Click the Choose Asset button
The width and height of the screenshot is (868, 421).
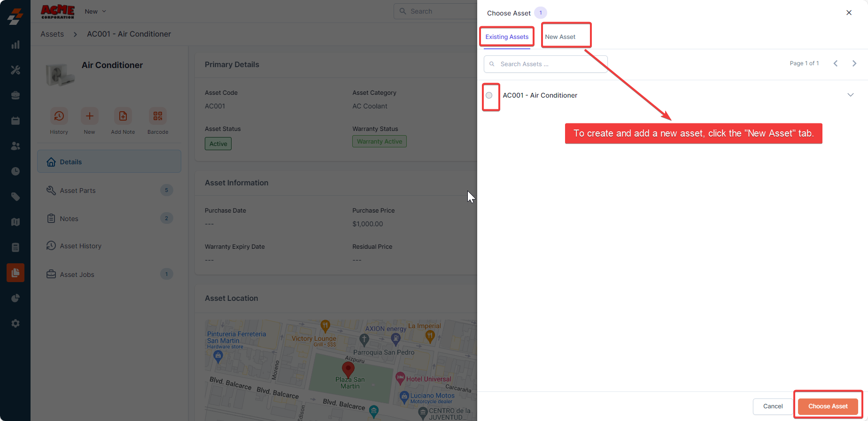click(828, 406)
